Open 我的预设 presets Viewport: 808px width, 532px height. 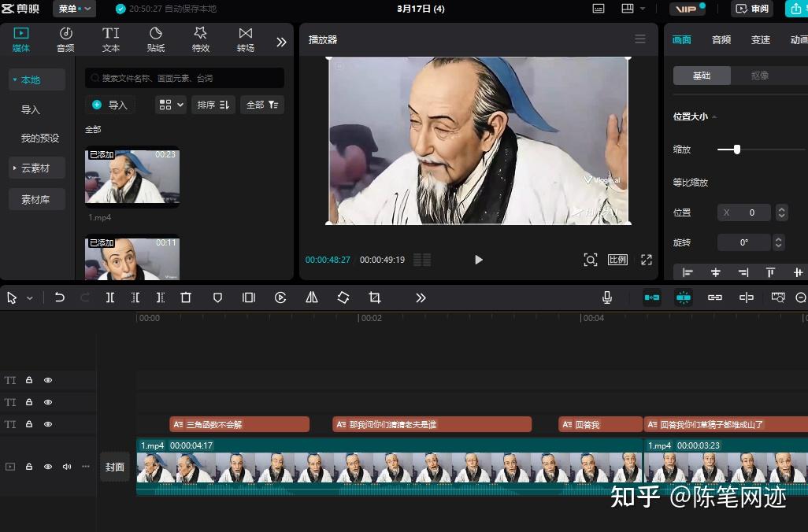(39, 138)
